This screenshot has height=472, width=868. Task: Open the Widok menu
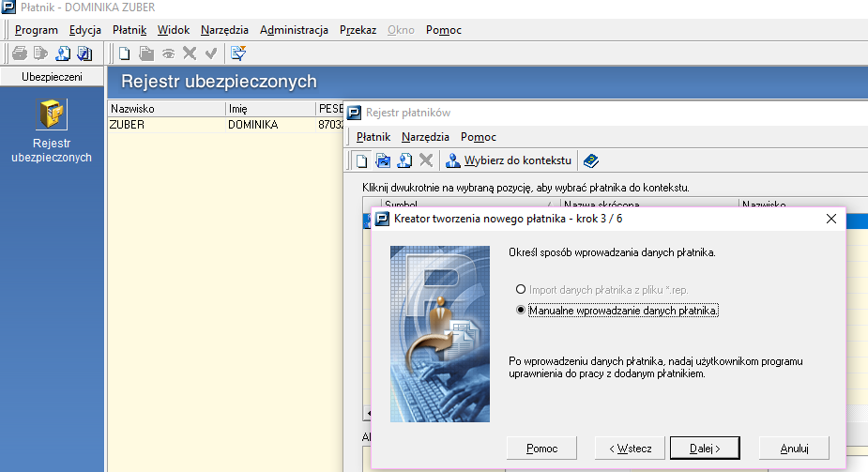(x=174, y=30)
